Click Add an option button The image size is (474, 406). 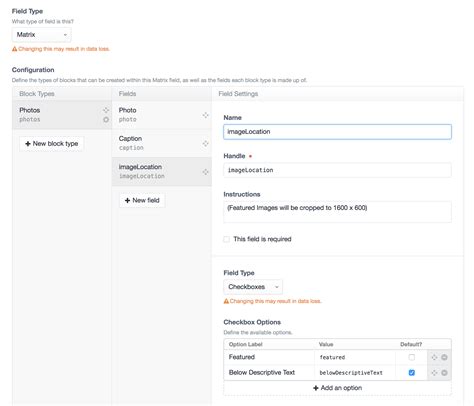[x=337, y=388]
